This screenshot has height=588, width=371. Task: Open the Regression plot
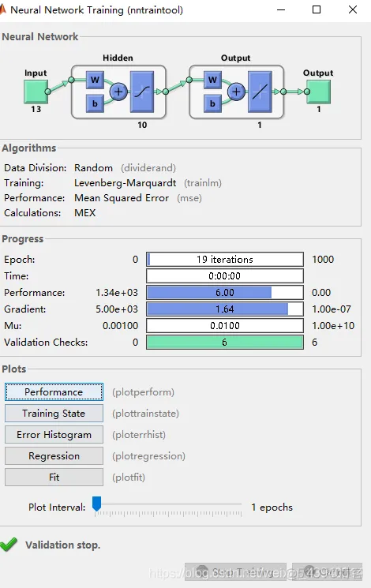[x=54, y=456]
